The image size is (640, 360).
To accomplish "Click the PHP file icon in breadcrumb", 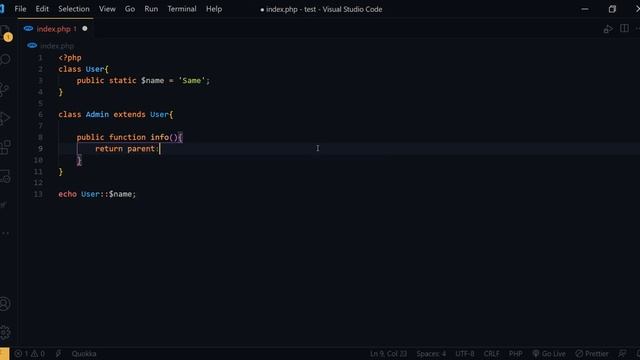I will pos(32,46).
